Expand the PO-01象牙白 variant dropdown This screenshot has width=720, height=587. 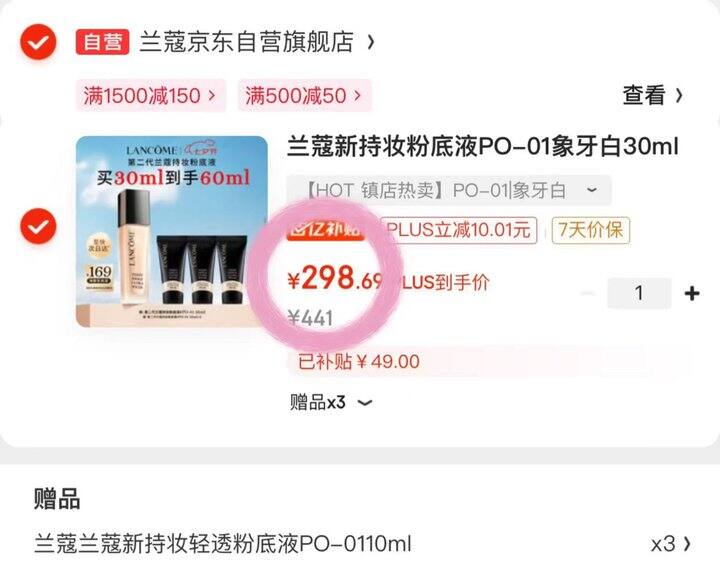pos(449,190)
